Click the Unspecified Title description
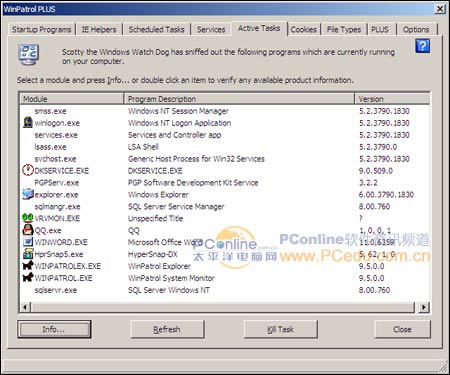 tap(156, 218)
